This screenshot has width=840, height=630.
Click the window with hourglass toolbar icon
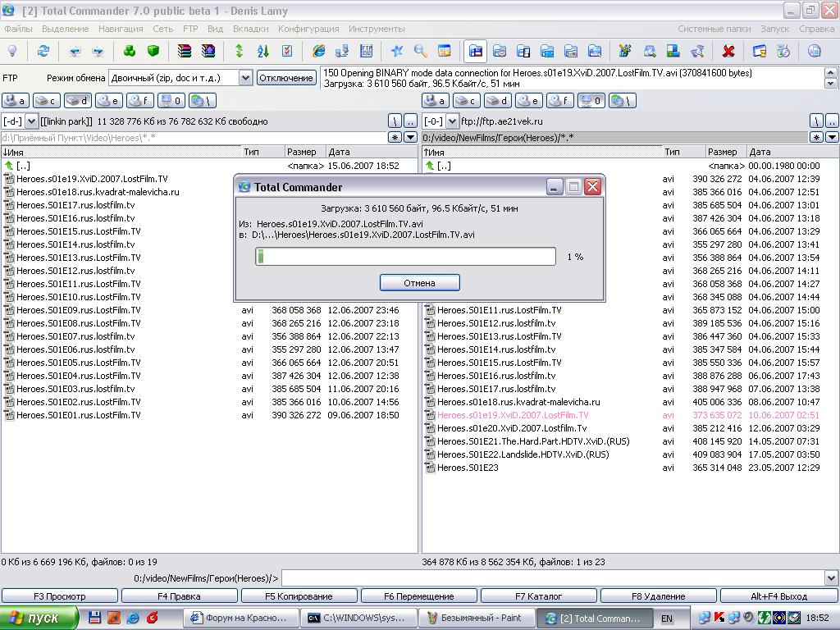coord(759,51)
